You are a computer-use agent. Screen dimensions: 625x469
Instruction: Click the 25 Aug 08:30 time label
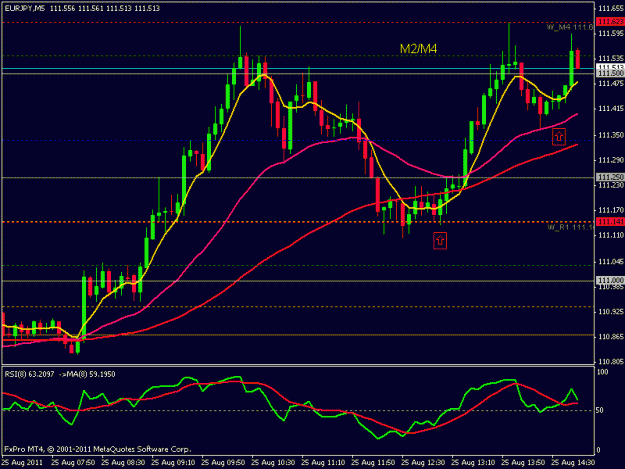[123, 463]
